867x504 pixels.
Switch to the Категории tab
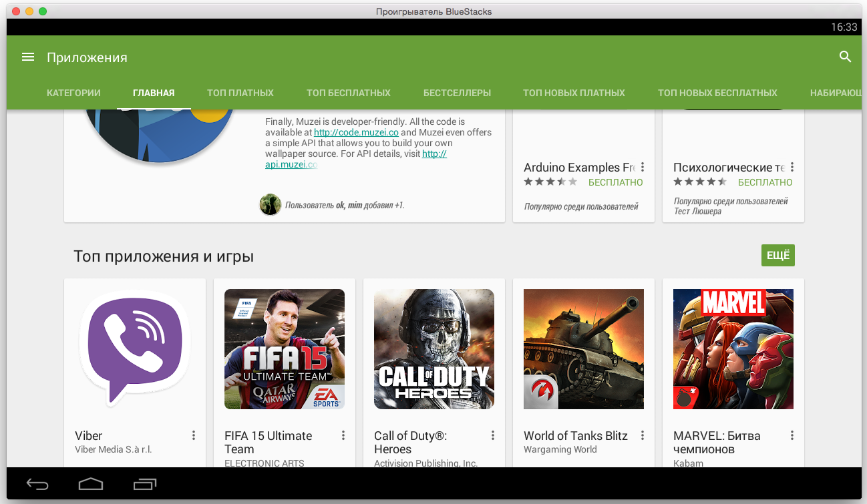[73, 93]
